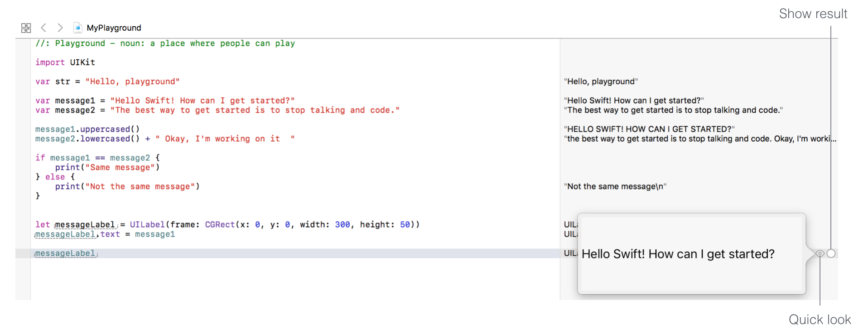Select the highlighted messageLabel line at bottom
868x334 pixels.
[x=66, y=253]
